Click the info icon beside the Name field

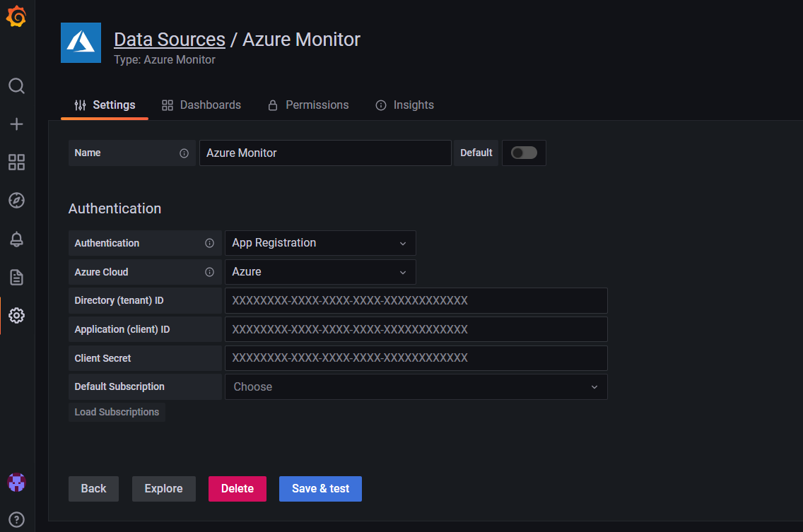point(183,153)
